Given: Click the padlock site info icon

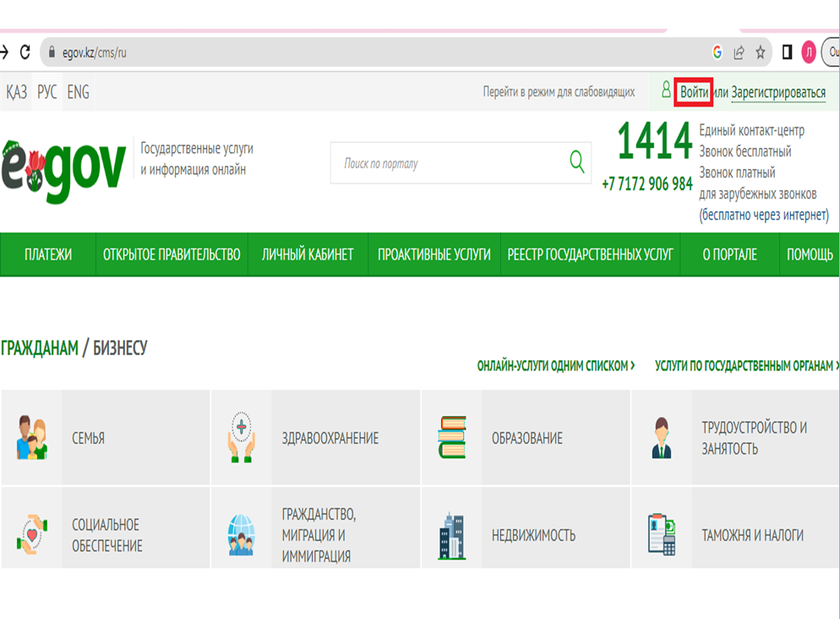Looking at the screenshot, I should [x=52, y=52].
